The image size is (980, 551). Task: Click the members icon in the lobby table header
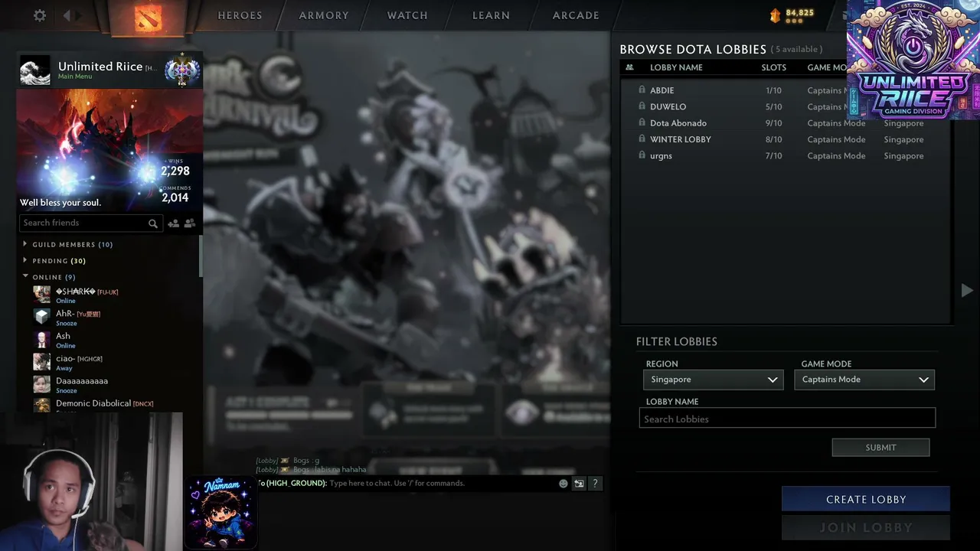coord(629,67)
